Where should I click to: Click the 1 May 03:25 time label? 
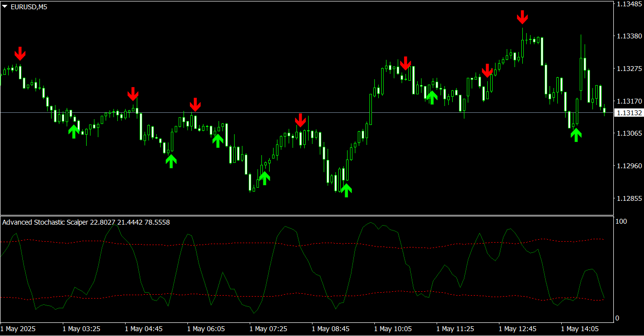[x=82, y=329]
